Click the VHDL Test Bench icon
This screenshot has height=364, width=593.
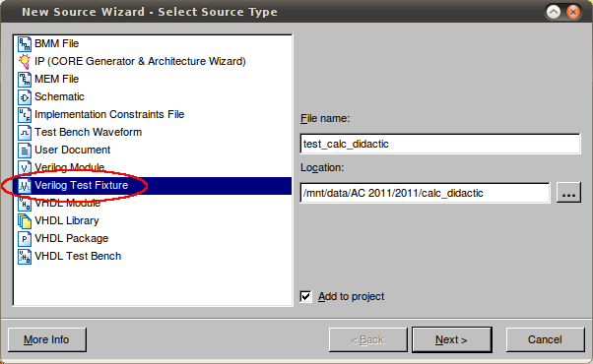pyautogui.click(x=25, y=257)
